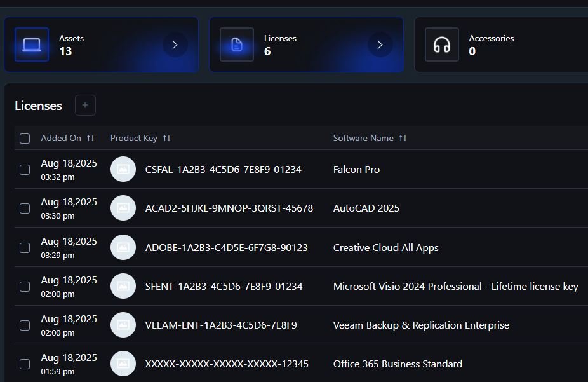The image size is (588, 382).
Task: Tick the Veeam Backup row checkbox
Action: point(25,325)
